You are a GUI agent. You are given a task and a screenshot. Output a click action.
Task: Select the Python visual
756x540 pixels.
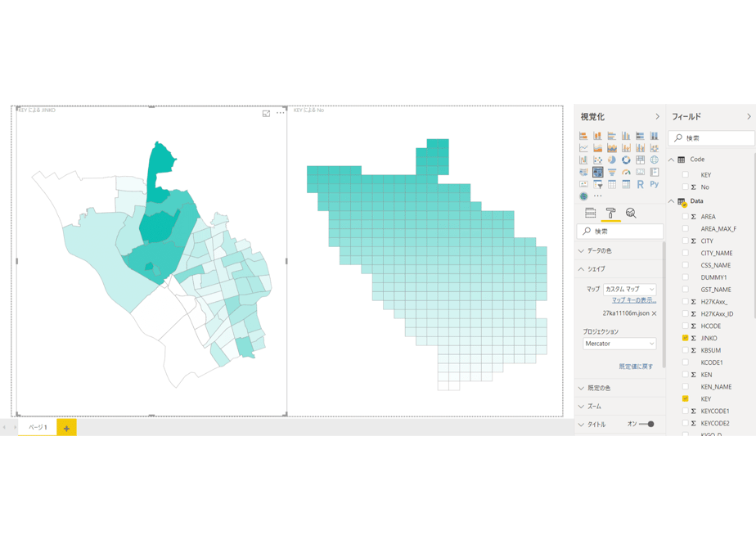click(x=655, y=184)
